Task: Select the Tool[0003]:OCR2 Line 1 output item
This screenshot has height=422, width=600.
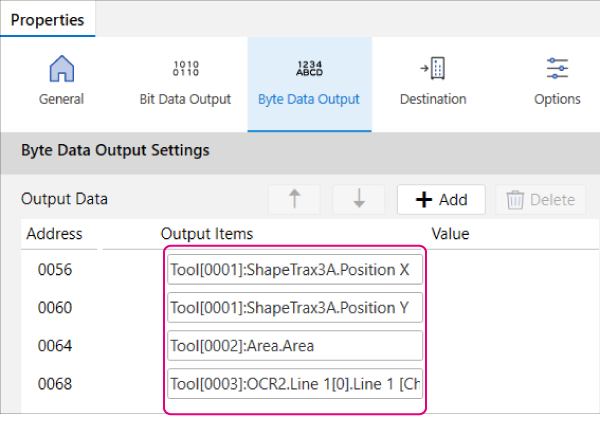Action: point(296,384)
